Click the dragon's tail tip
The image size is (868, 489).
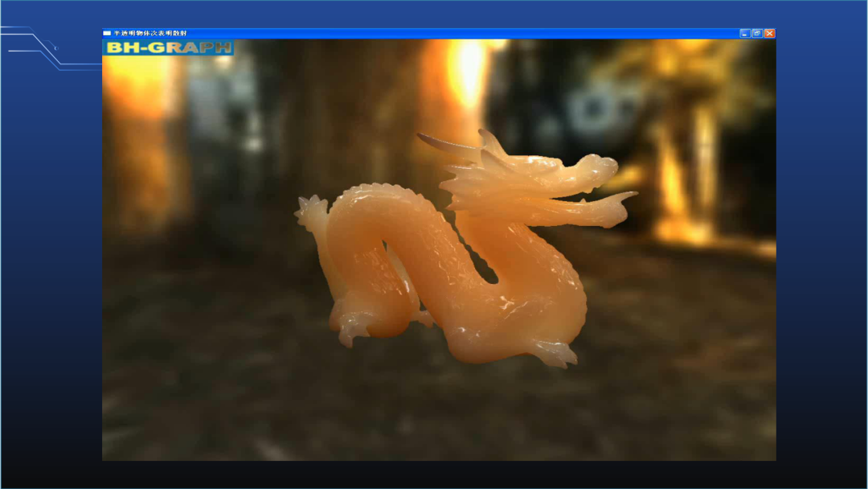(309, 211)
